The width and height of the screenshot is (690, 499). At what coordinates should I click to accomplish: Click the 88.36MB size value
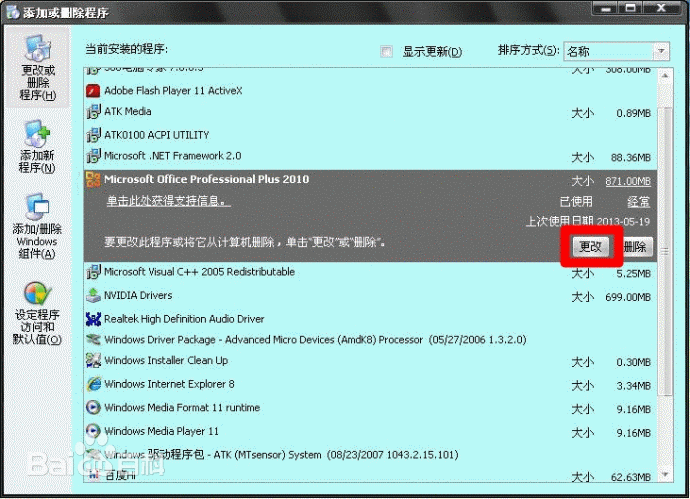click(x=631, y=158)
